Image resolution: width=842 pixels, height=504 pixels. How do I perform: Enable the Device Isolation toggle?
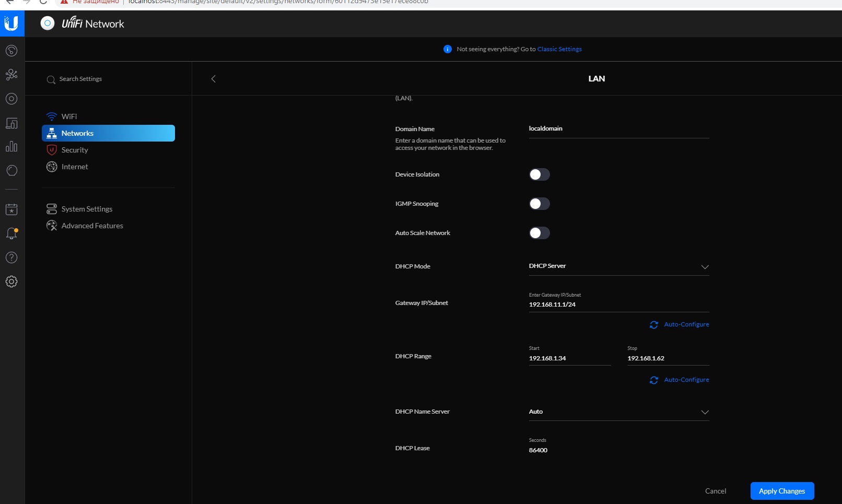tap(539, 174)
